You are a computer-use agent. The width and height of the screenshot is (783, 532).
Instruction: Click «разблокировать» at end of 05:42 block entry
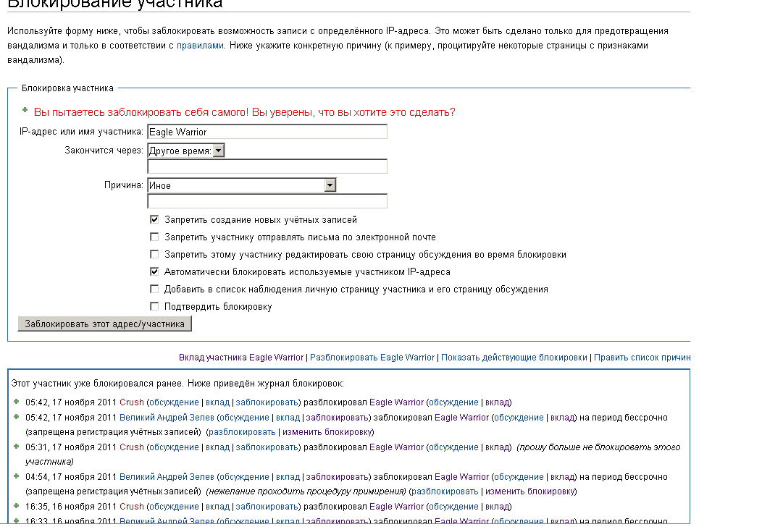point(242,431)
